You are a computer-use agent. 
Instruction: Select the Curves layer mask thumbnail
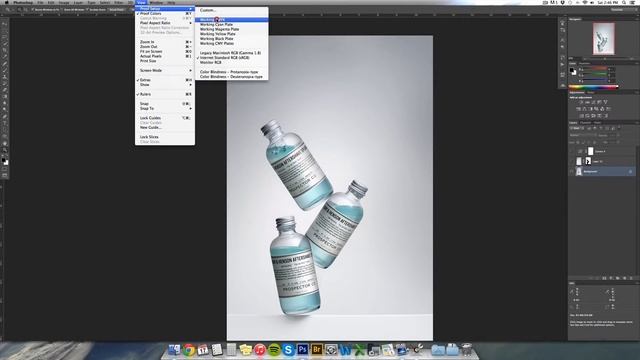(x=591, y=151)
